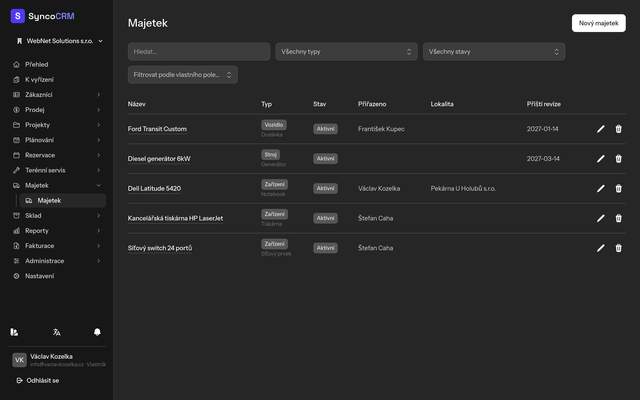Expand the Rezervace chevron

pyautogui.click(x=98, y=155)
